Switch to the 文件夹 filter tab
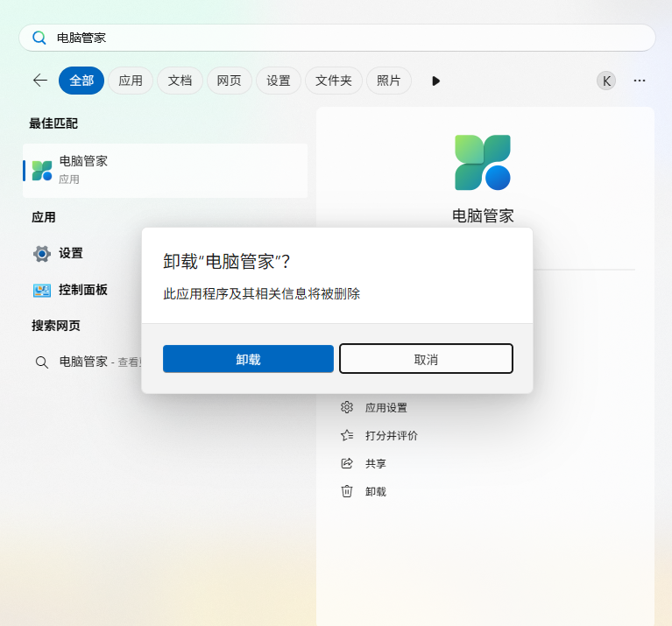Image resolution: width=672 pixels, height=626 pixels. click(x=334, y=81)
